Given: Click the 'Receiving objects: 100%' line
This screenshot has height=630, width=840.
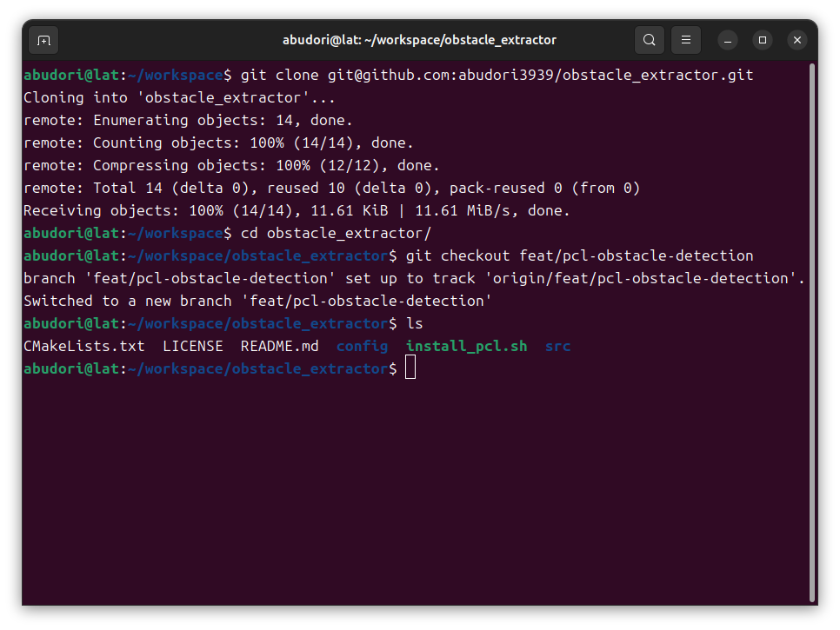Looking at the screenshot, I should (x=297, y=211).
